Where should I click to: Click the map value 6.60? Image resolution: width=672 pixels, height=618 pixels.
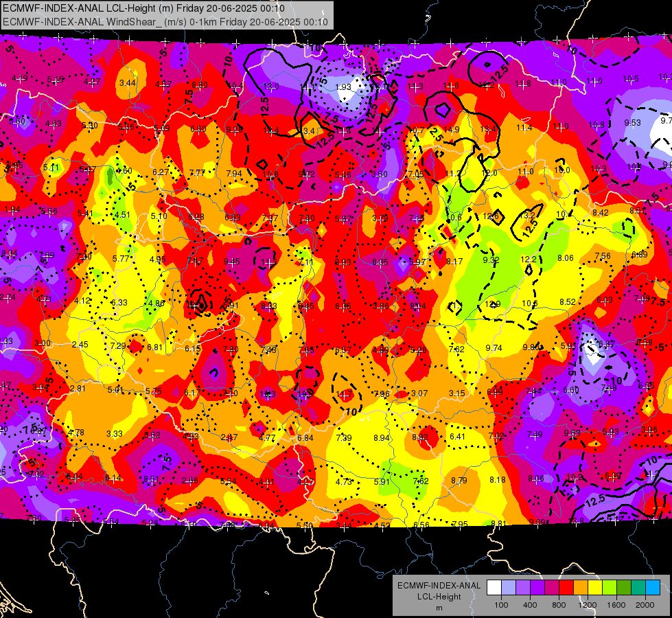[x=198, y=128]
